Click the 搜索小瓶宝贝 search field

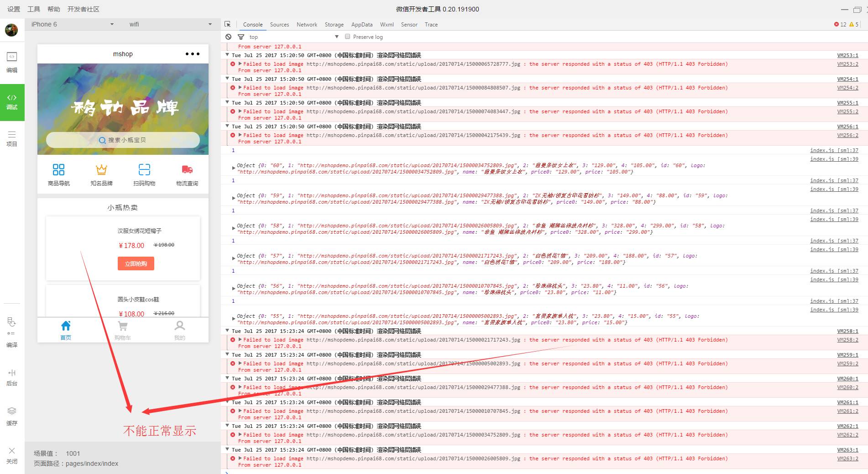pos(123,140)
